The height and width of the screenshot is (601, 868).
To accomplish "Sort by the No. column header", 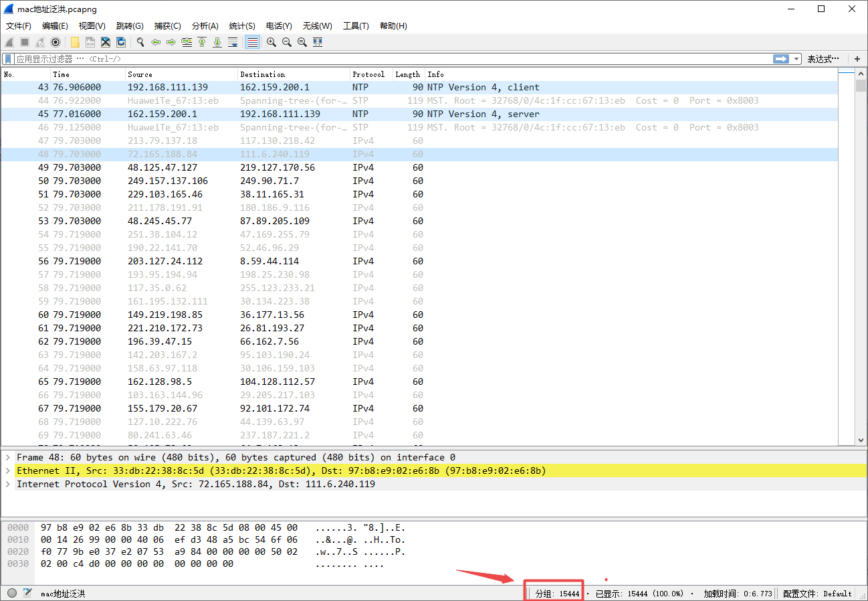I will [26, 74].
